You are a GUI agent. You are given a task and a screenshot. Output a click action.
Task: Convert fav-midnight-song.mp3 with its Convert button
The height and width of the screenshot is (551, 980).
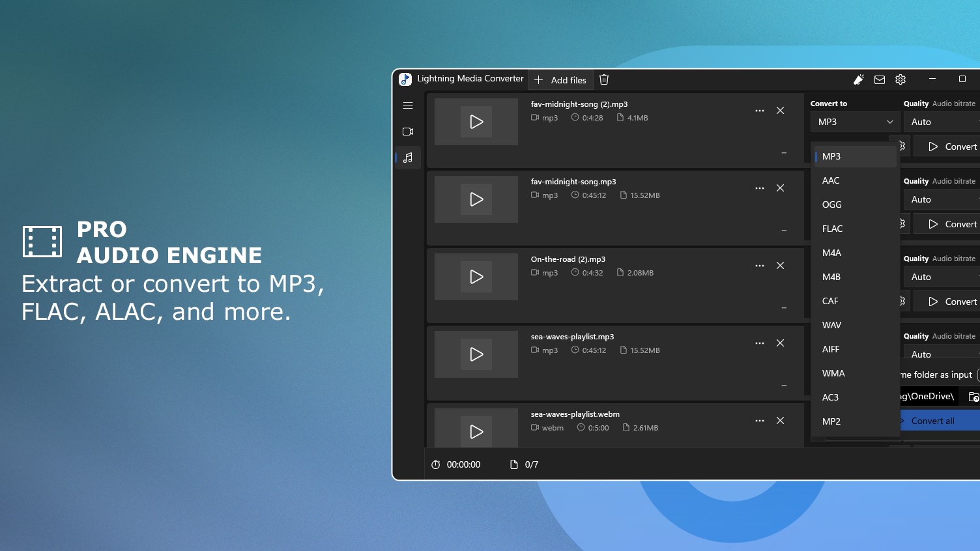coord(947,224)
